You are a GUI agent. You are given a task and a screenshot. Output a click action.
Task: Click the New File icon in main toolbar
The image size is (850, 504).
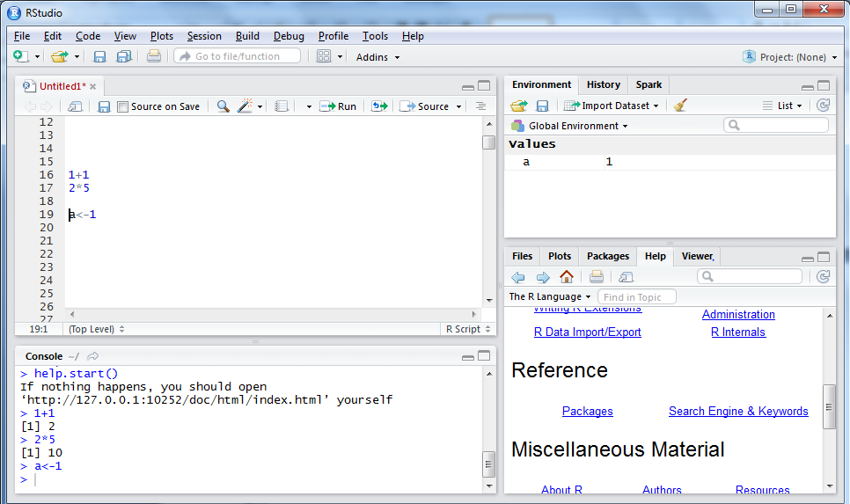(20, 56)
